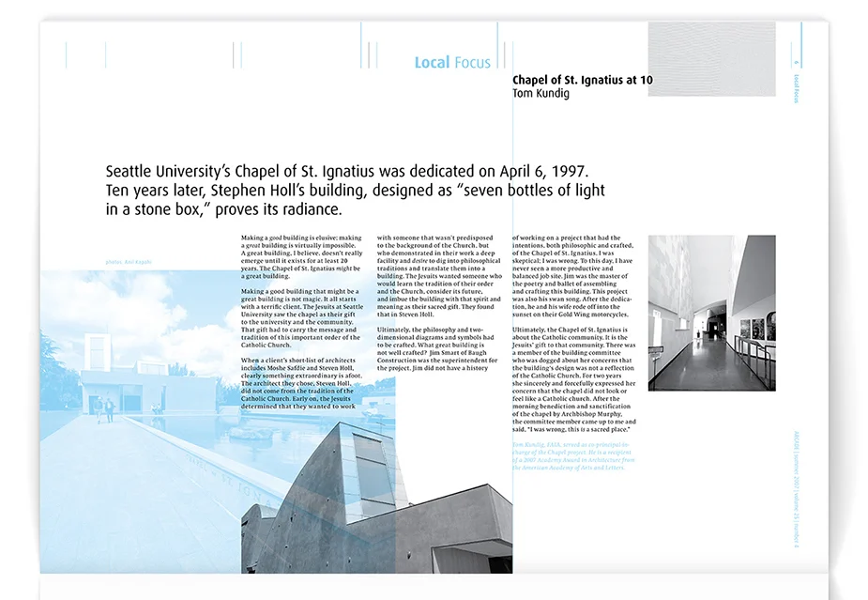Click the author name 'Tom Kundig'

coord(541,93)
